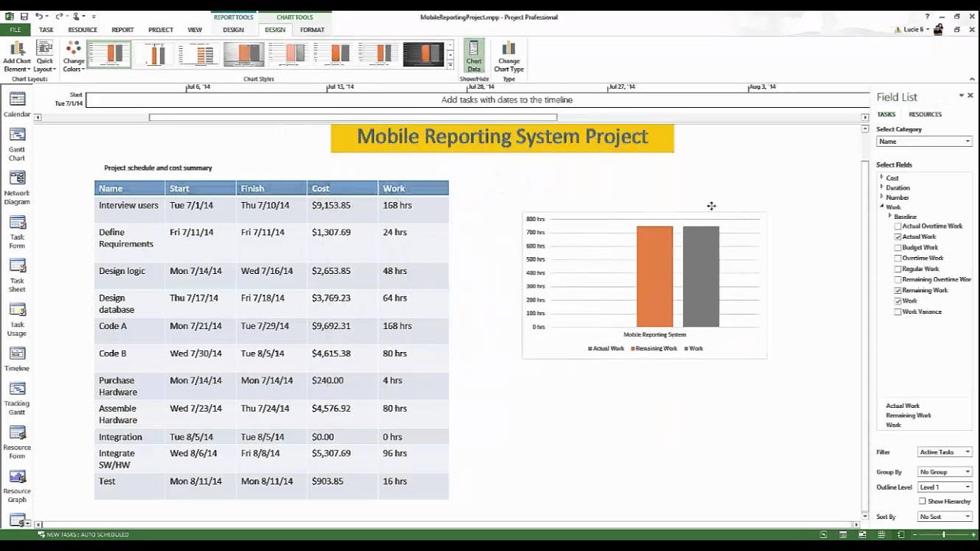Select the first chart style thumbnail
Screen dimensions: 980x551
(109, 54)
